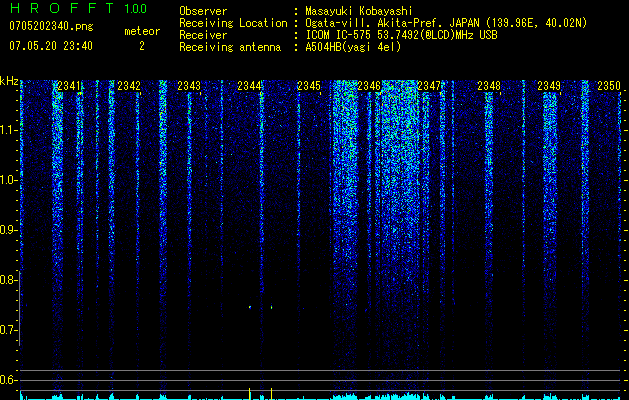Click the 2346 time marker
Screen dimensions: 629x400
pos(369,86)
